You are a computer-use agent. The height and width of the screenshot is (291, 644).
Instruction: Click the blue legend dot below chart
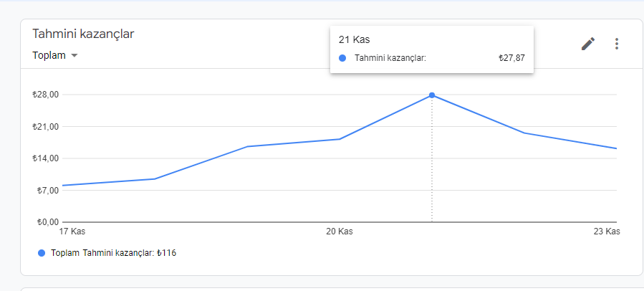pos(41,253)
